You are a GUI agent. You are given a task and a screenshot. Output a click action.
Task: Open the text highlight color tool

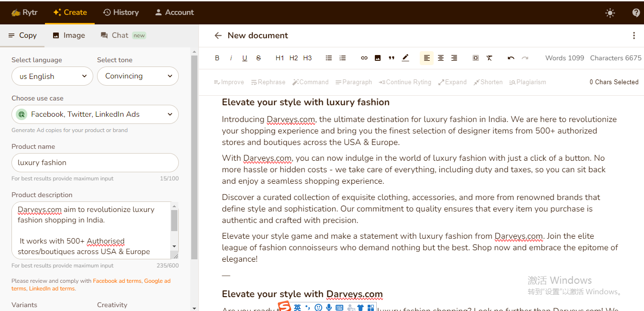coord(405,58)
